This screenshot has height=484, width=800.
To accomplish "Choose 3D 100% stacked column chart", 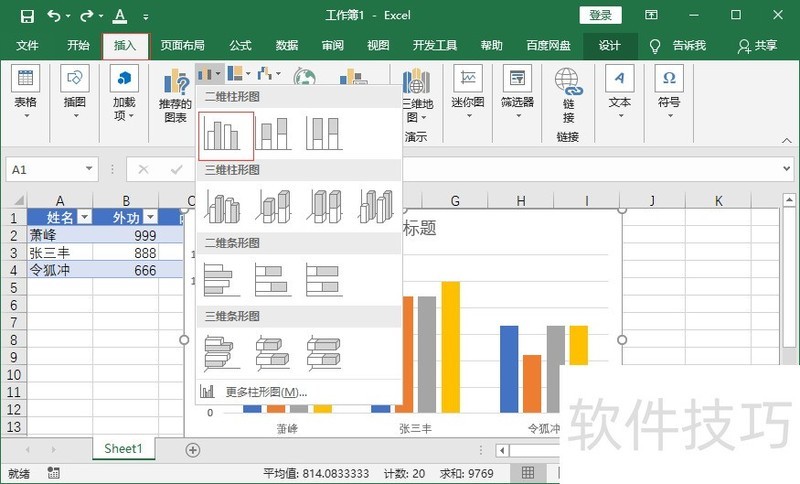I will click(x=324, y=207).
